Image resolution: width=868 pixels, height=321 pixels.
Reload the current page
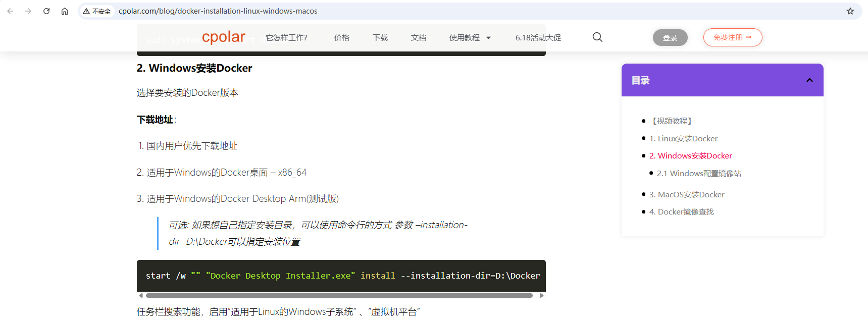tap(46, 11)
